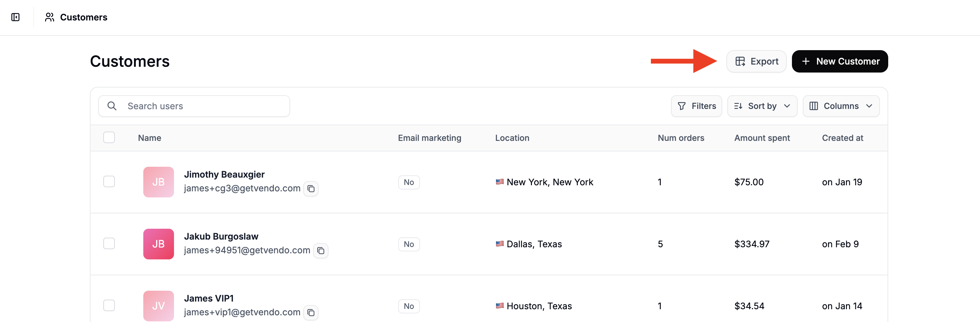Collapse the left sidebar panel

(x=15, y=17)
